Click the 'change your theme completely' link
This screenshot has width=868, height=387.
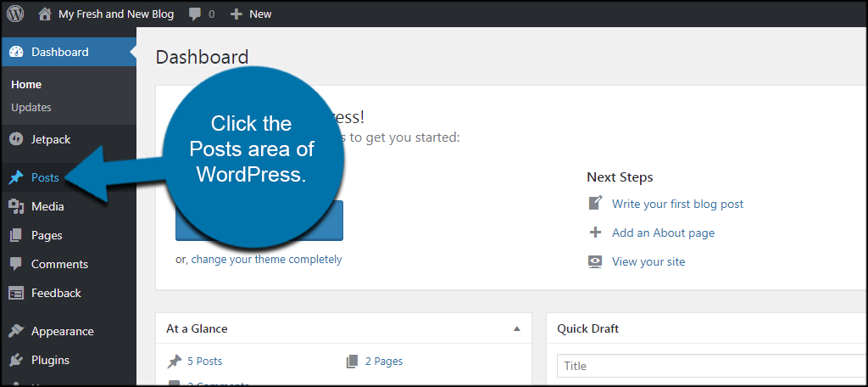267,259
